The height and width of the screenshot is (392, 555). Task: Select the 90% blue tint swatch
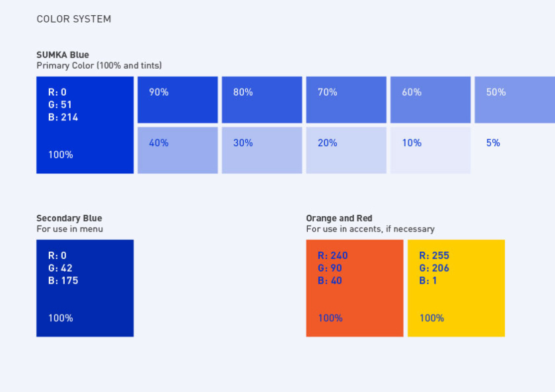click(x=177, y=100)
